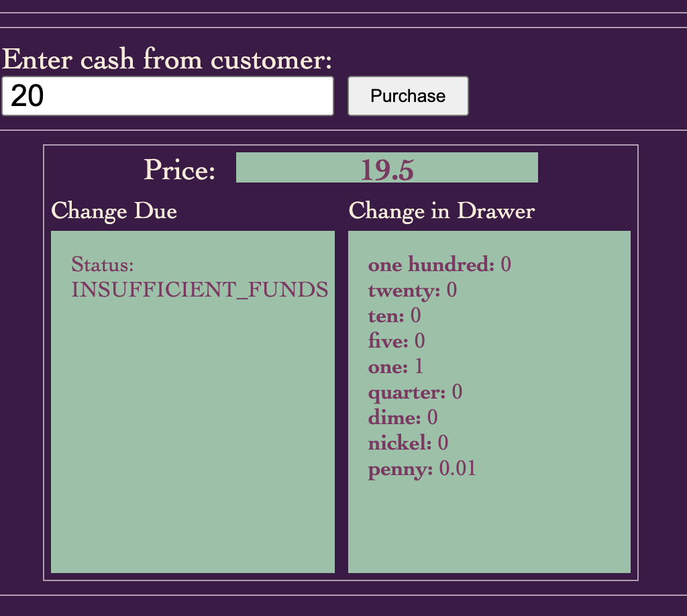
Task: Click the quarter drawer entry
Action: pyautogui.click(x=415, y=392)
